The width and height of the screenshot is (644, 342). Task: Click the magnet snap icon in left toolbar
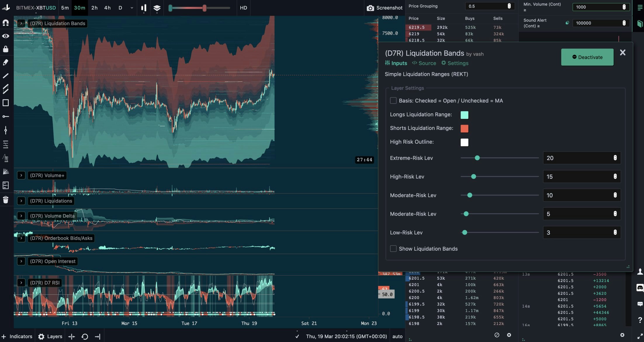[x=6, y=23]
